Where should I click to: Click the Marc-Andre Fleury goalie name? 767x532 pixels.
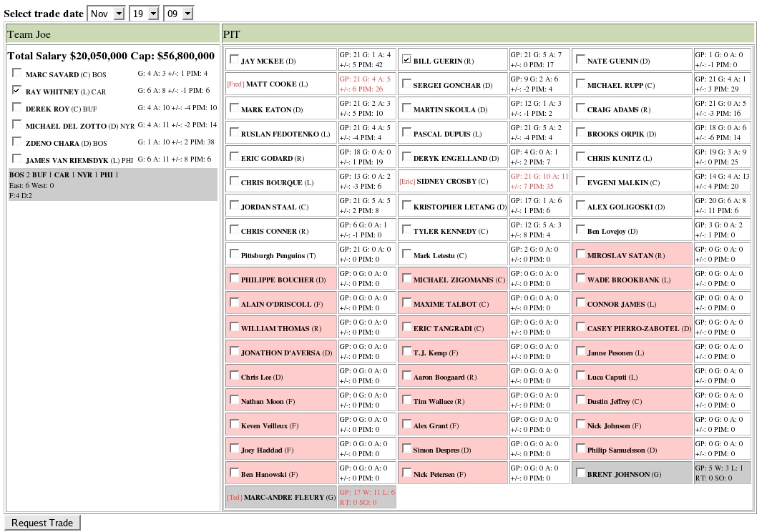(x=284, y=497)
